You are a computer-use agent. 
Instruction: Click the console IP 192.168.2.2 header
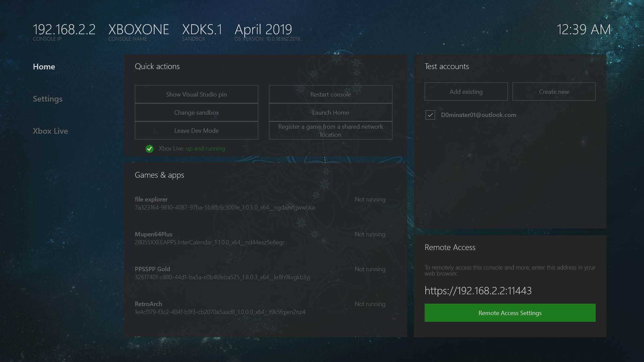tap(64, 29)
